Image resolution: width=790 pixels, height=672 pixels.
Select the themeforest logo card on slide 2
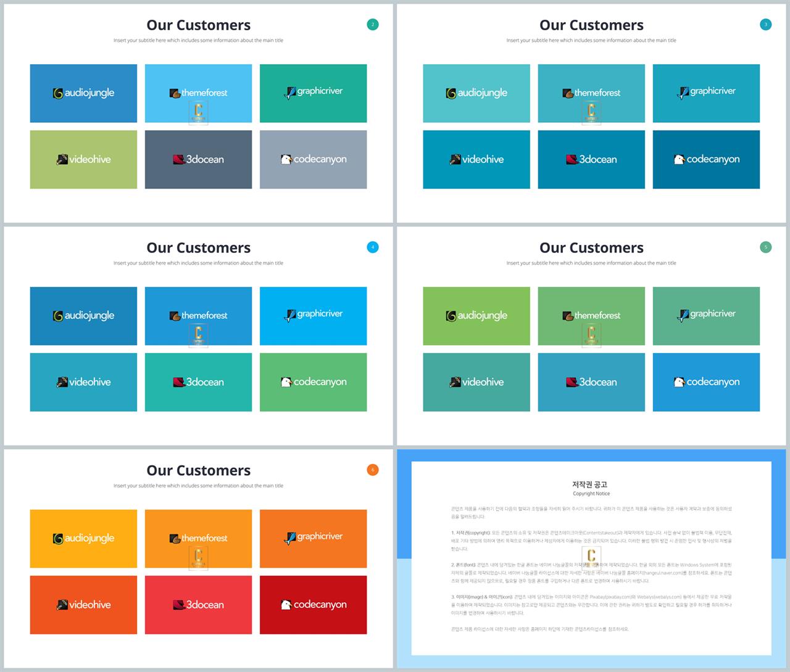click(x=198, y=93)
